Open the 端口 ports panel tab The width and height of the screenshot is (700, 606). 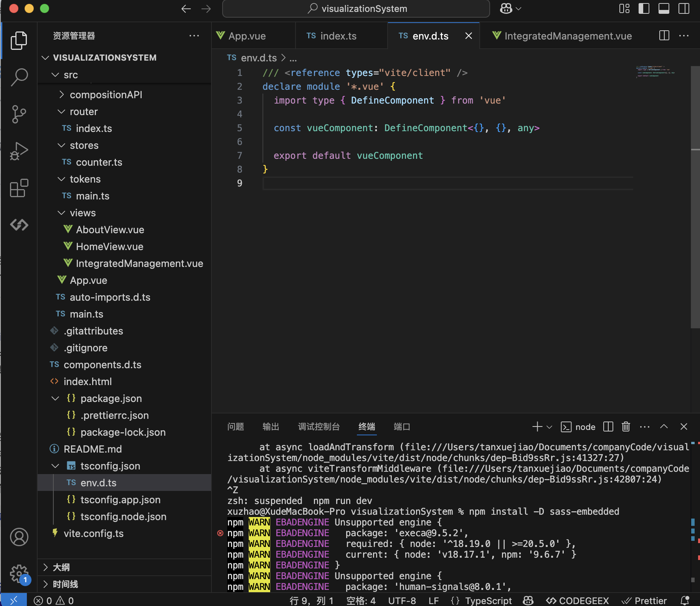tap(402, 427)
